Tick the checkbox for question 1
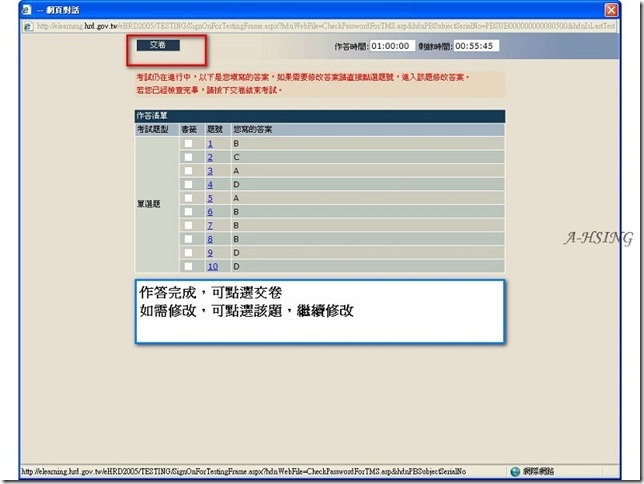This screenshot has height=484, width=644. [x=188, y=143]
